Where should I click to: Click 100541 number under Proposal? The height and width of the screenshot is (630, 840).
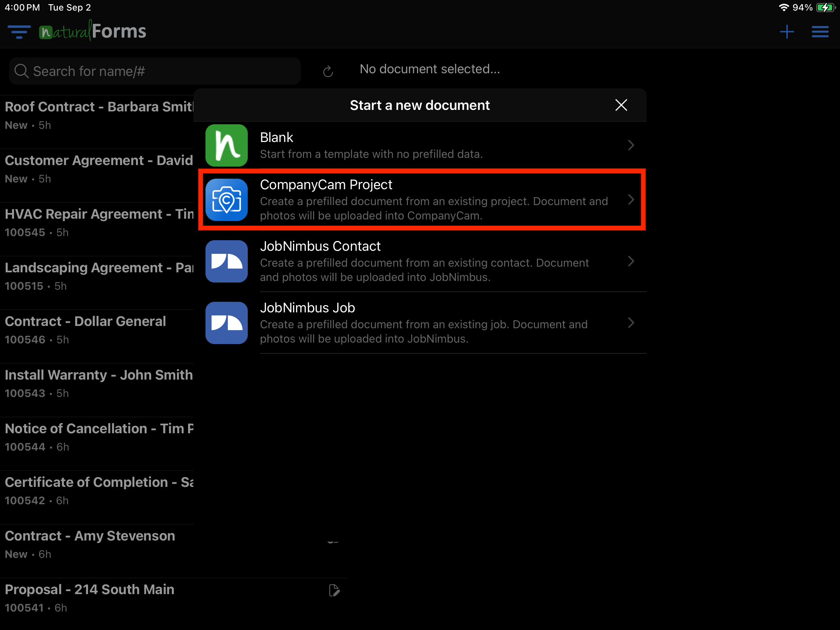click(24, 608)
